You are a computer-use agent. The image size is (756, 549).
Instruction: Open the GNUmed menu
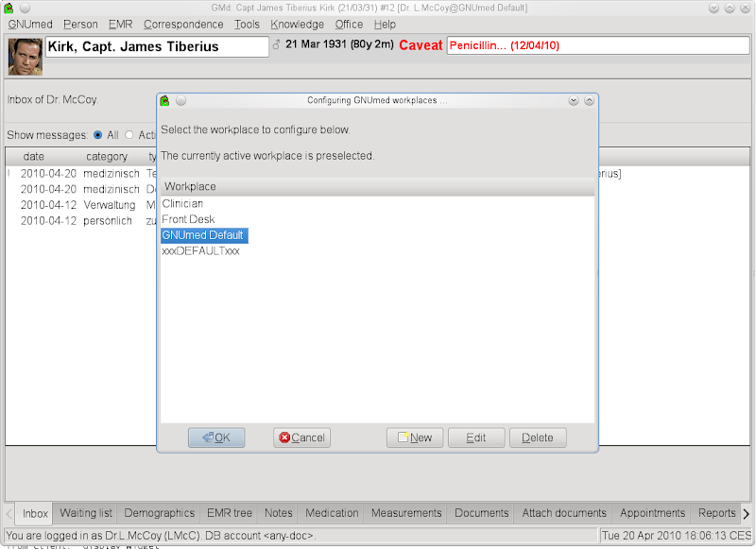[x=30, y=25]
